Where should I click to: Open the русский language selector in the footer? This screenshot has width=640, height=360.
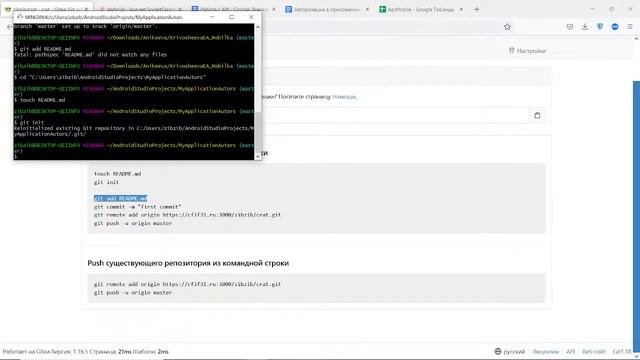(x=510, y=351)
